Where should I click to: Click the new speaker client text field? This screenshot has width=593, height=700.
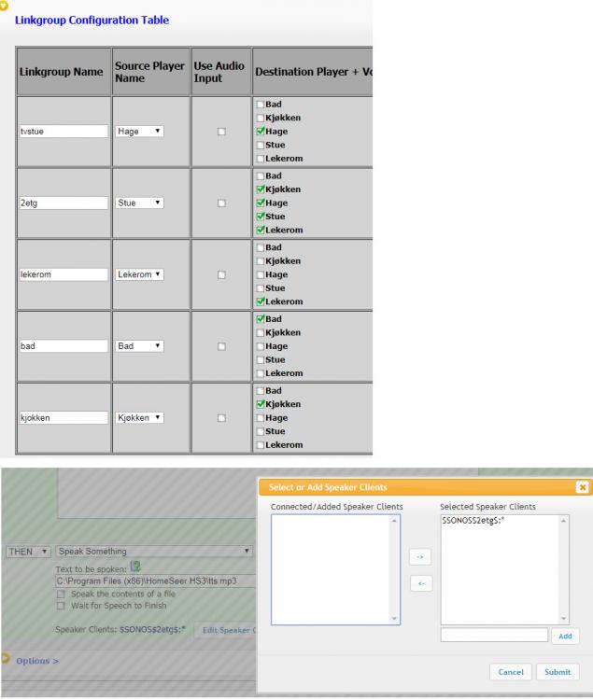[x=494, y=636]
